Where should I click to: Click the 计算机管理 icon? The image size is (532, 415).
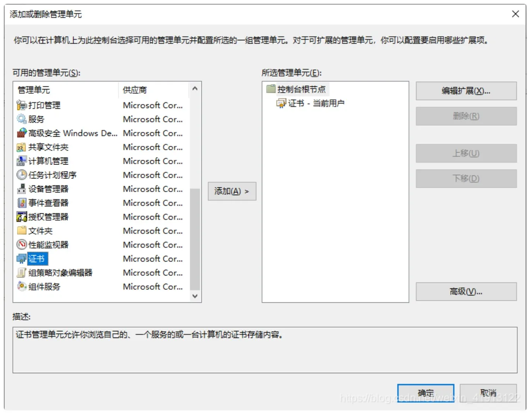pos(22,161)
